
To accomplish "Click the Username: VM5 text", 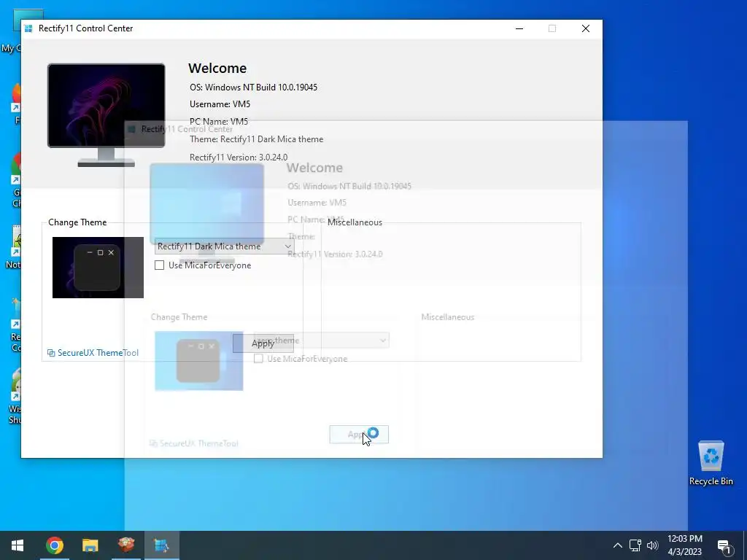I will pos(220,104).
